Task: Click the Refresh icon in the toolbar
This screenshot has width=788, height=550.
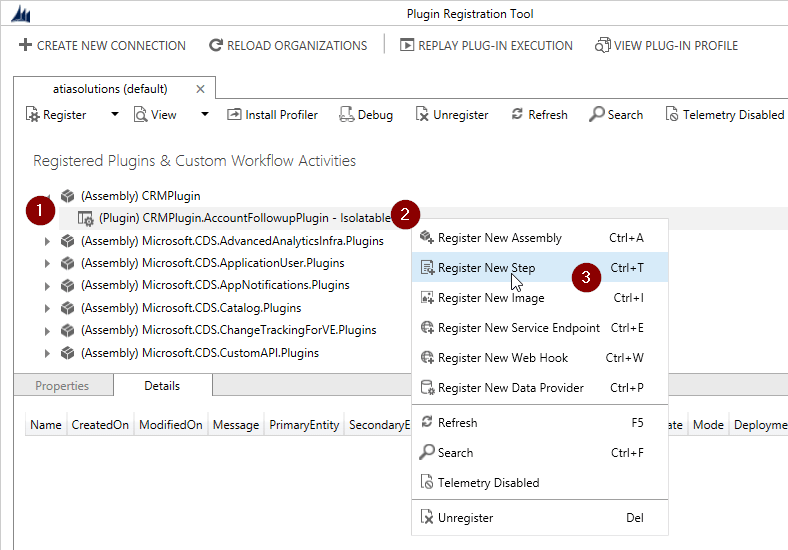Action: coord(517,115)
